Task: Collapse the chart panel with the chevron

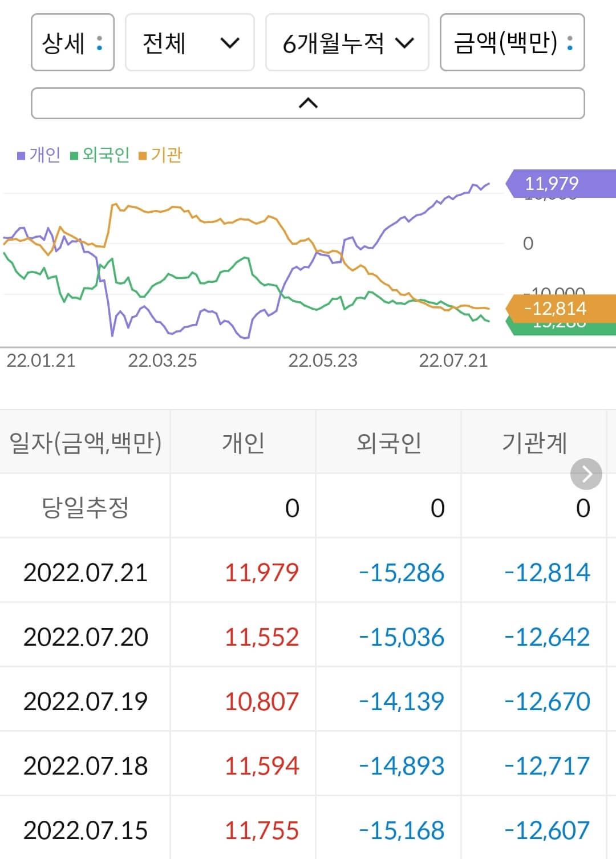Action: click(x=308, y=103)
